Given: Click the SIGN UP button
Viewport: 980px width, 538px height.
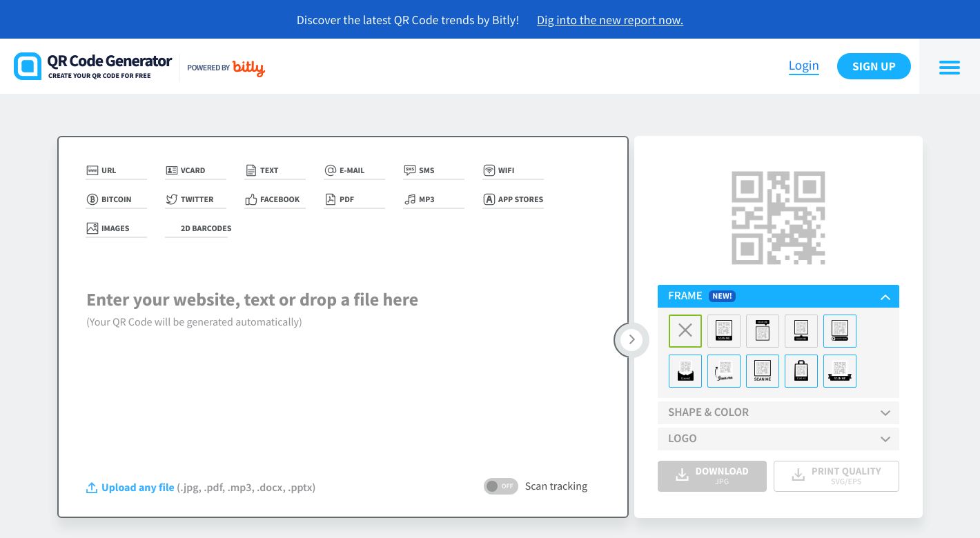Looking at the screenshot, I should coord(874,66).
